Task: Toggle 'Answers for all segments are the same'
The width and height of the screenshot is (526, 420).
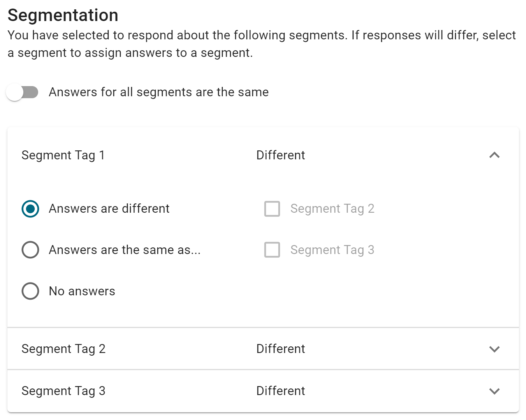Action: 22,93
